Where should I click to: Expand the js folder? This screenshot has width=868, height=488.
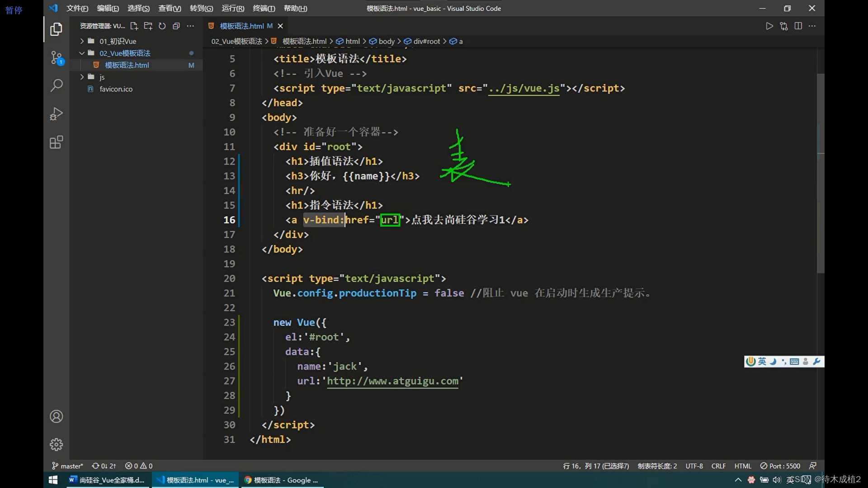pos(102,77)
